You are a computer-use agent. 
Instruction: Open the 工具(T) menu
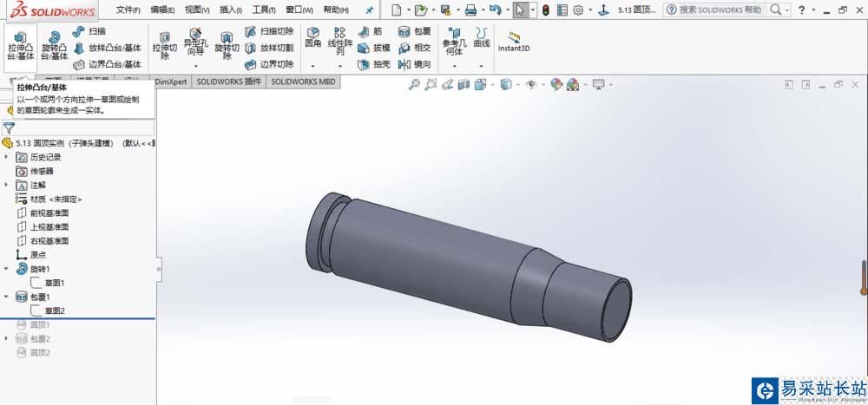[264, 10]
